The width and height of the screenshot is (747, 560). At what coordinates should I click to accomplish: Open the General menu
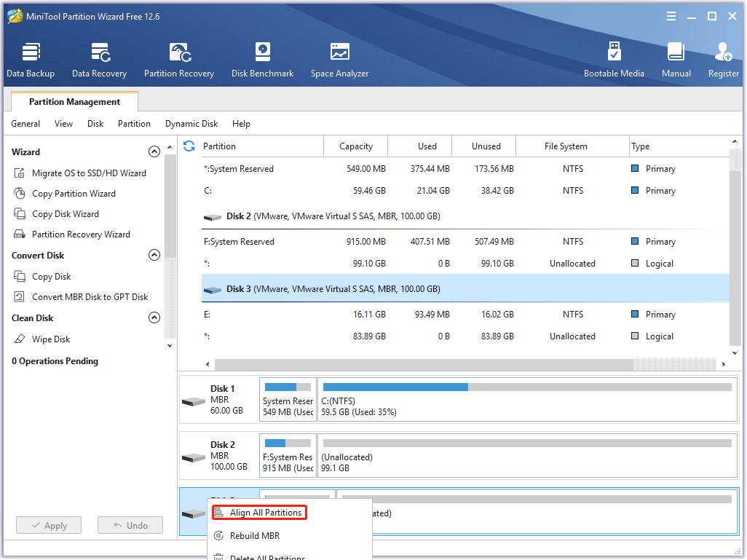pyautogui.click(x=25, y=124)
